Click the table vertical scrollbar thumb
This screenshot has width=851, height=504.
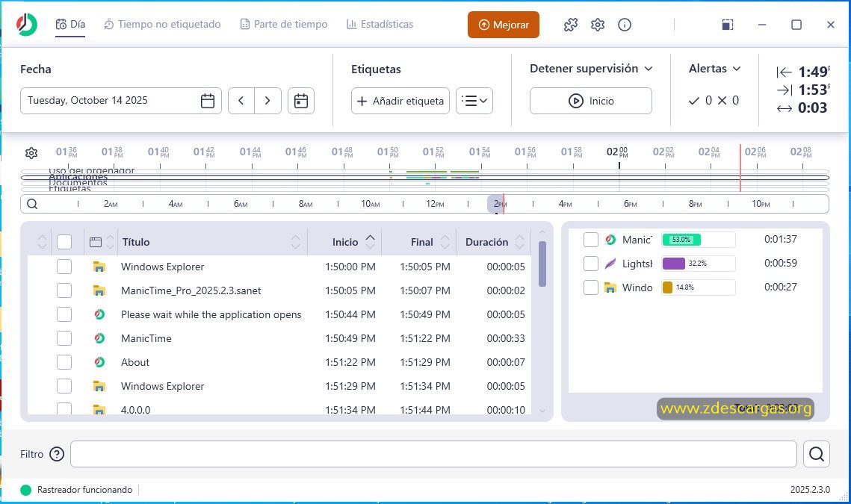click(x=542, y=264)
